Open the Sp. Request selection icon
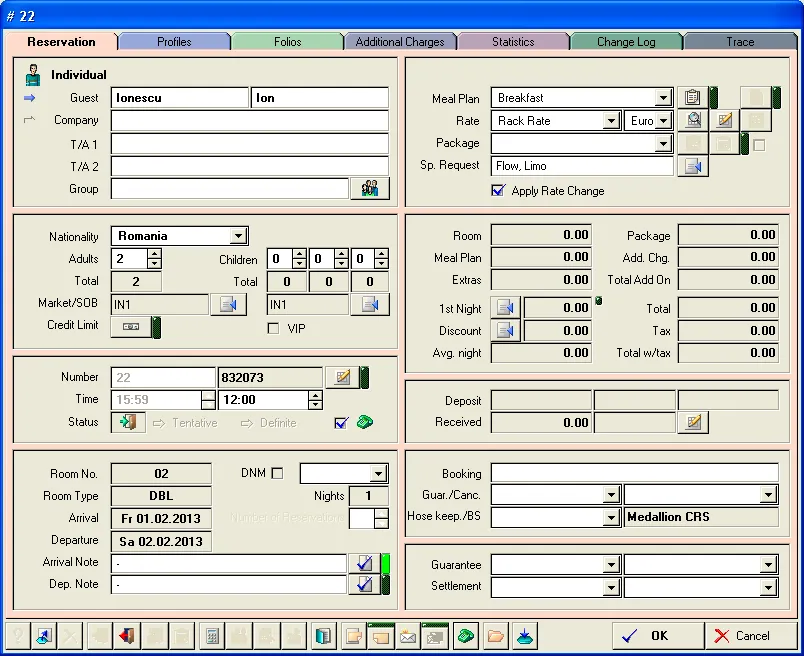Image resolution: width=804 pixels, height=656 pixels. point(693,166)
